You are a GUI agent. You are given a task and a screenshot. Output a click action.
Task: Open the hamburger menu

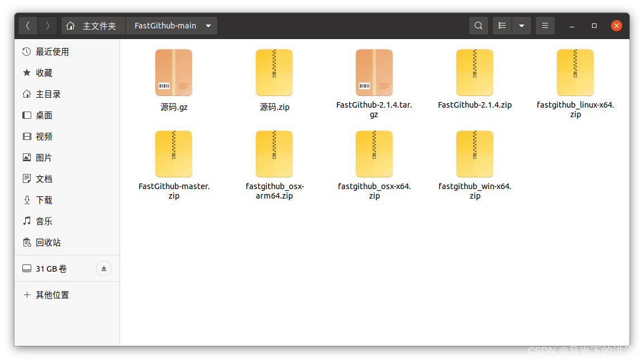[x=545, y=25]
